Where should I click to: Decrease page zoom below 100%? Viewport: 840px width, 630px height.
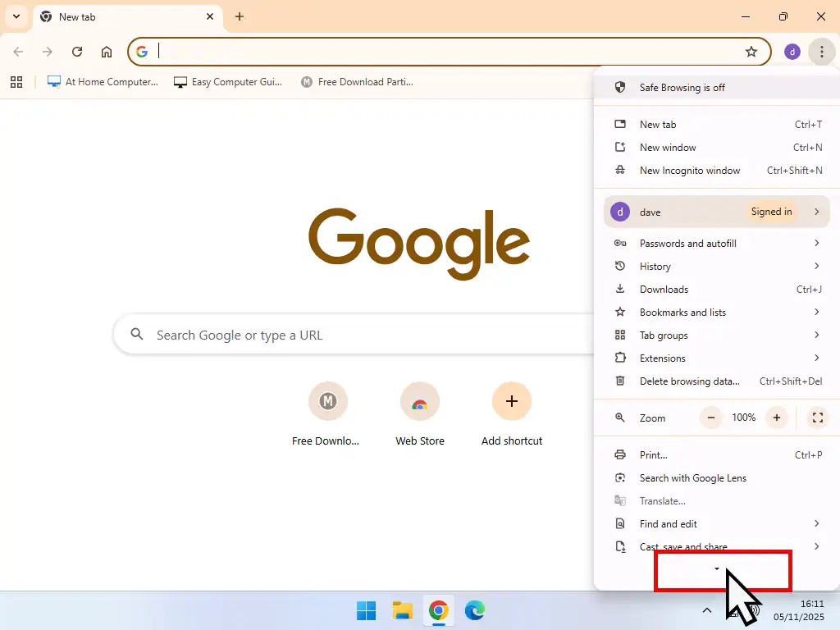[710, 418]
